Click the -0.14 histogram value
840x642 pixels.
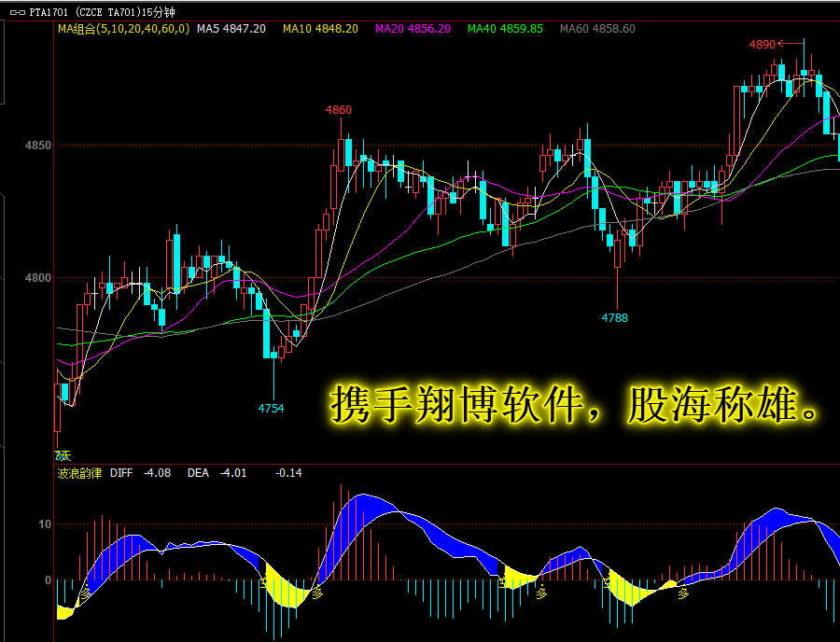(x=288, y=473)
